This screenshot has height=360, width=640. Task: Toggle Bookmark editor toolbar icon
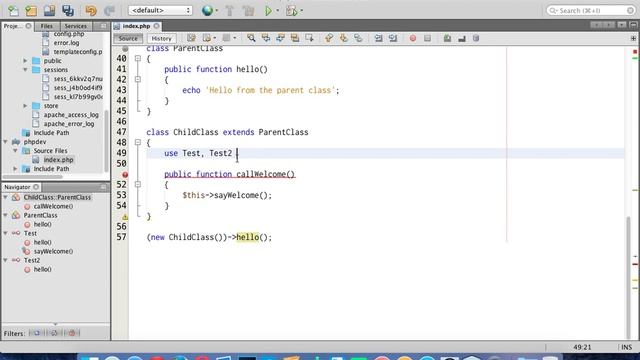pyautogui.click(x=358, y=38)
